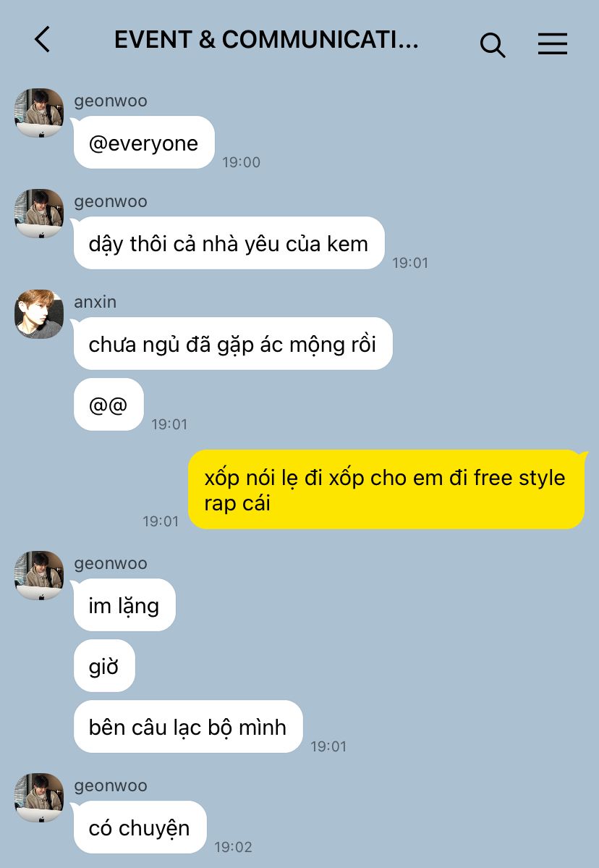
Task: Open the EVENT & COMMUNICATI... chat title
Action: click(x=266, y=40)
